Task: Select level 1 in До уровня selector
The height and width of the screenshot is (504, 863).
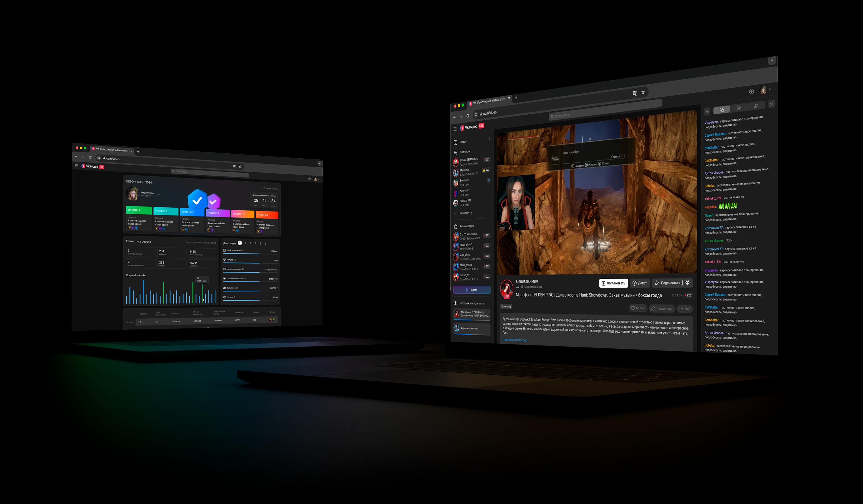Action: 240,243
